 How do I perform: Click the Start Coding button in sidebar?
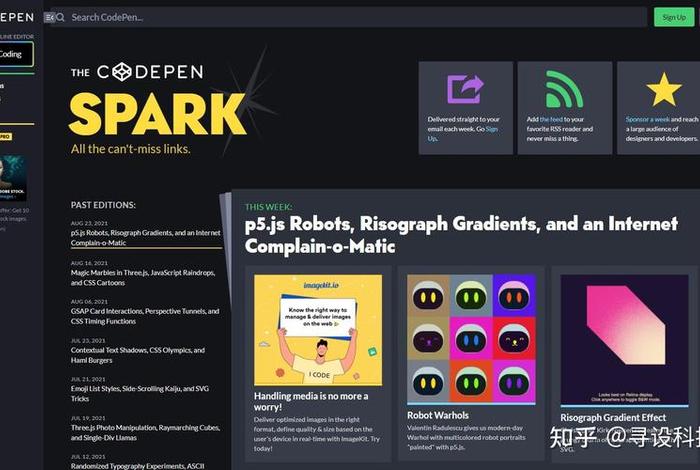pyautogui.click(x=16, y=54)
